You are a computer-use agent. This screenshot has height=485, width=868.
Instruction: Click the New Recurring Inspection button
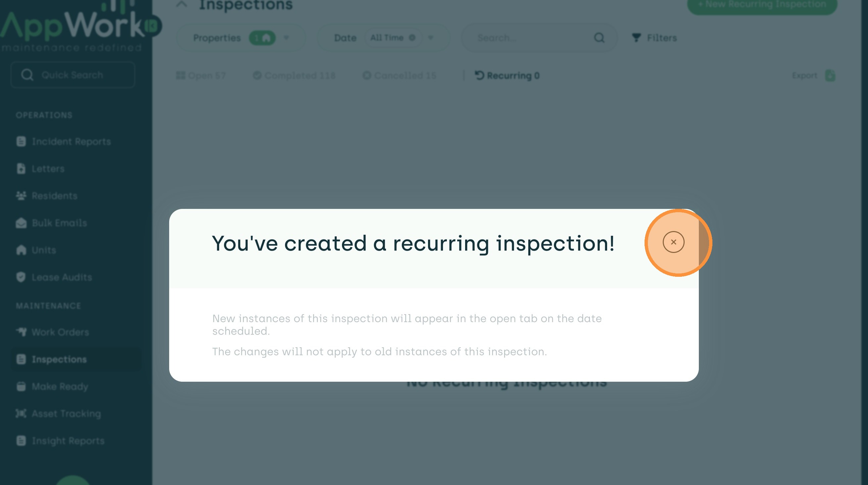[x=761, y=5]
